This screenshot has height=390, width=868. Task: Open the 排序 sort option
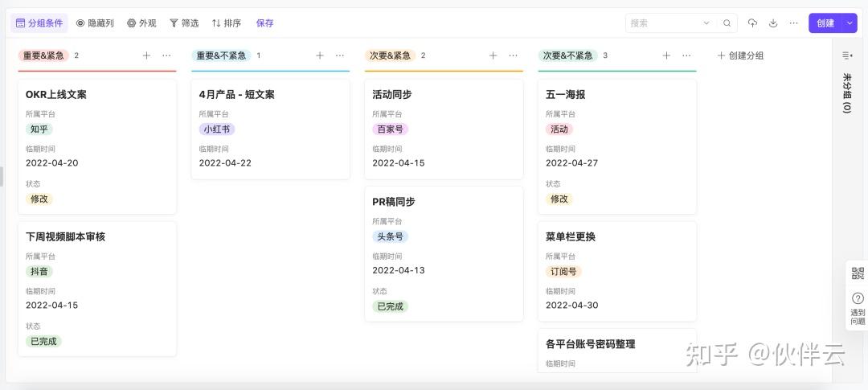coord(227,23)
